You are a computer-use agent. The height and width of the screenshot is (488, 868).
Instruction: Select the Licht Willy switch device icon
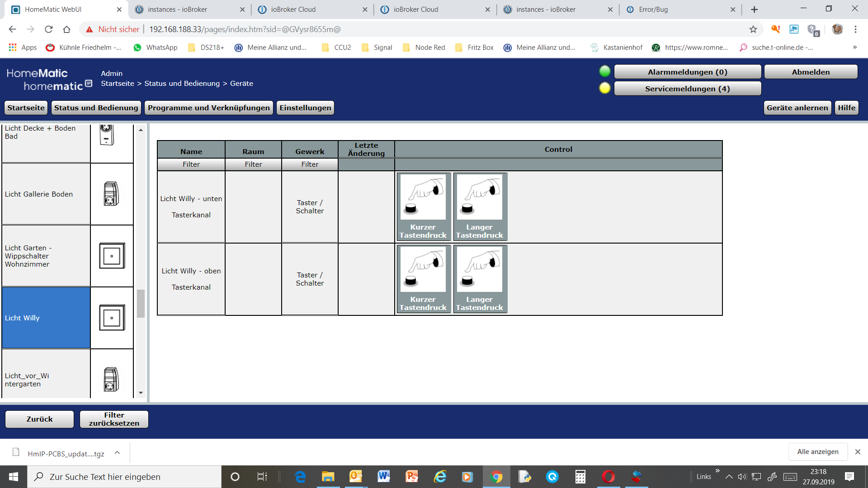tap(112, 318)
